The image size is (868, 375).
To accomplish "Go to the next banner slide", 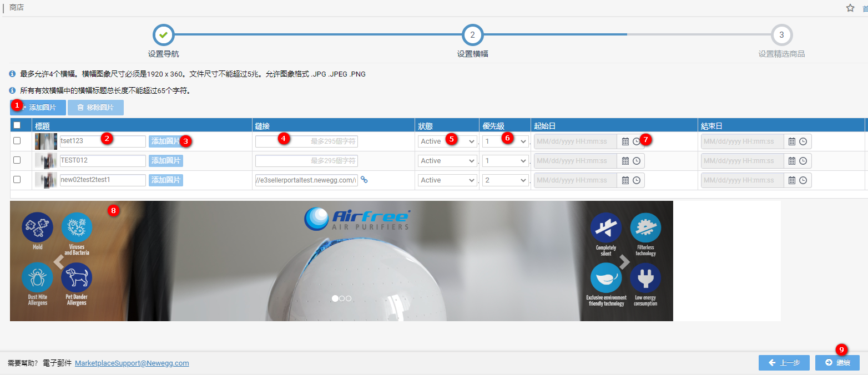I will (624, 261).
